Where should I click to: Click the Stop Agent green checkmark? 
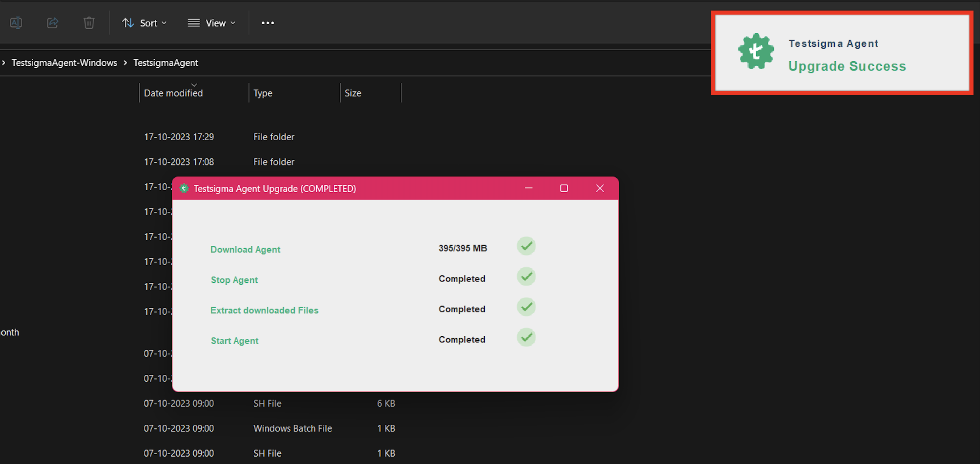(x=526, y=277)
